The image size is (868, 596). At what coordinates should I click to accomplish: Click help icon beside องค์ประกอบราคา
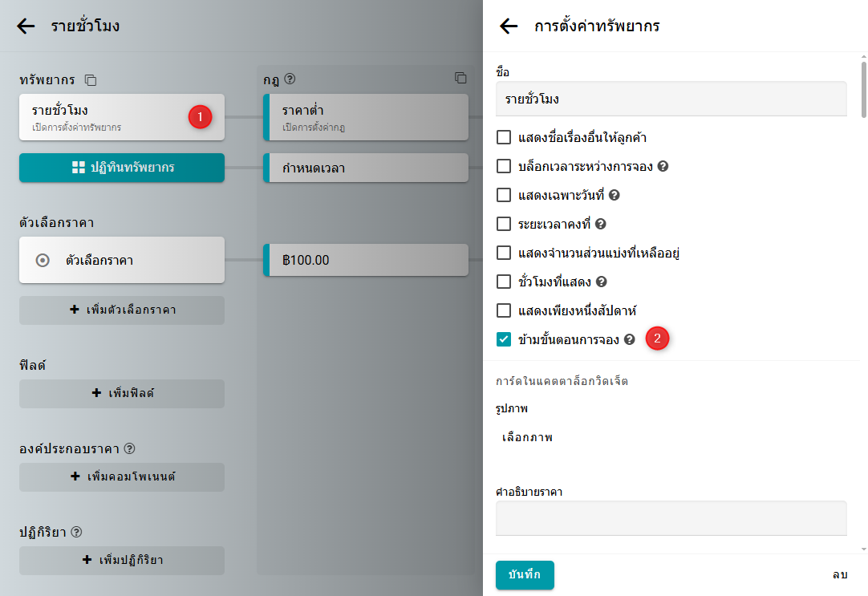pyautogui.click(x=129, y=448)
